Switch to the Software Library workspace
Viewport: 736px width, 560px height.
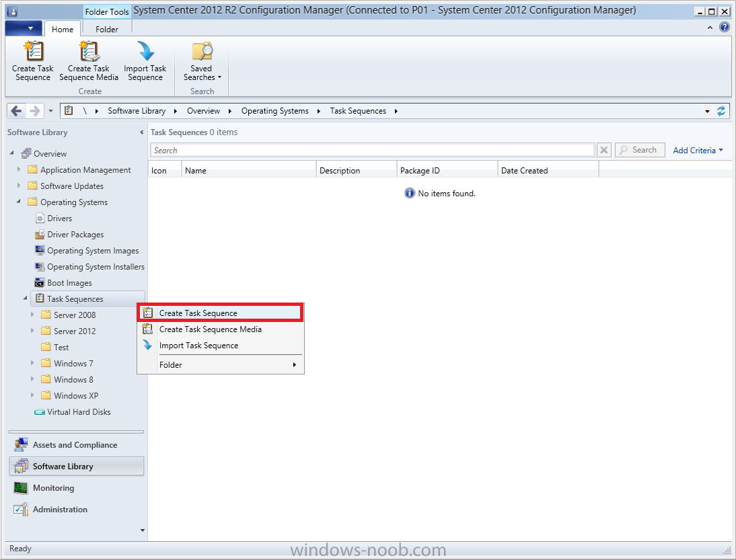[x=77, y=467]
